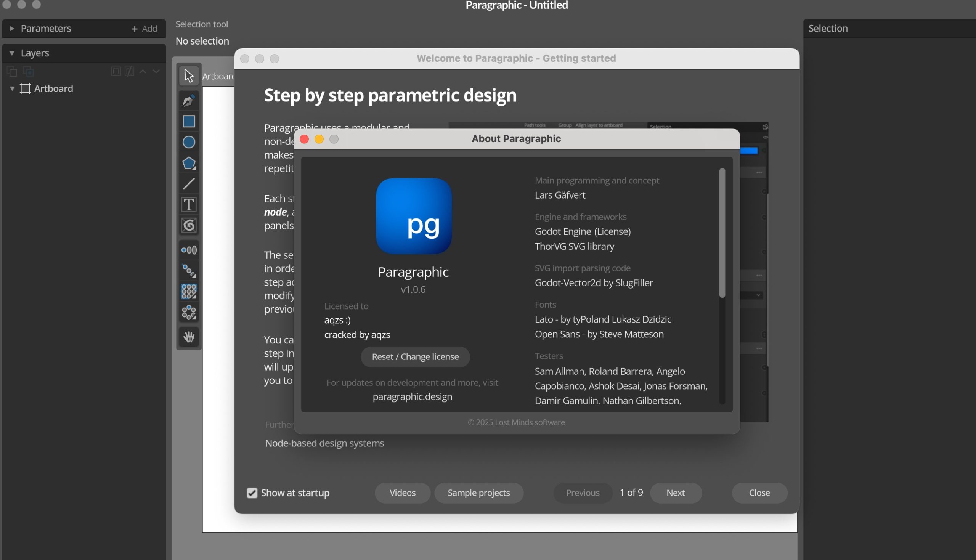Click the About dialog credits scrollbar
976x560 pixels.
click(x=722, y=233)
